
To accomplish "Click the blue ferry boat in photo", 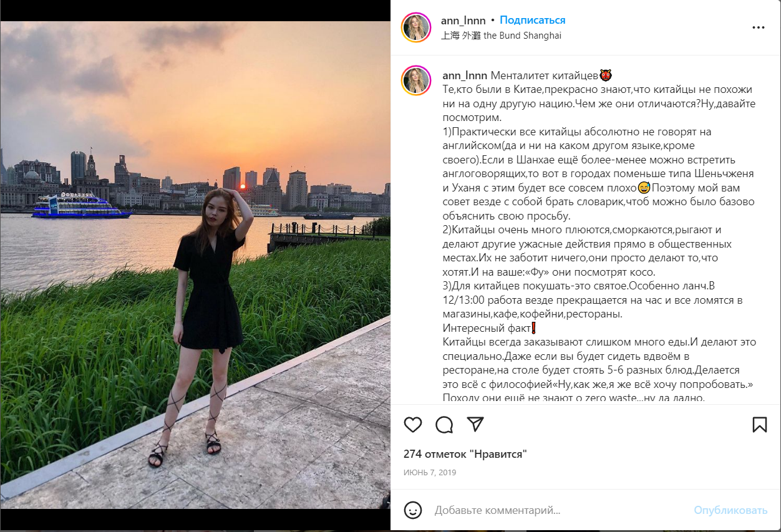I will [x=82, y=206].
